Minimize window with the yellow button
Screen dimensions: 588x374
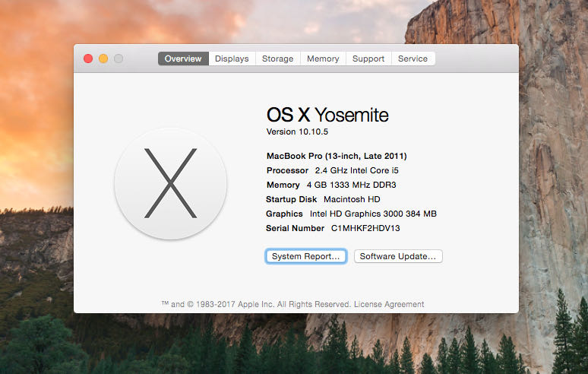pyautogui.click(x=103, y=59)
